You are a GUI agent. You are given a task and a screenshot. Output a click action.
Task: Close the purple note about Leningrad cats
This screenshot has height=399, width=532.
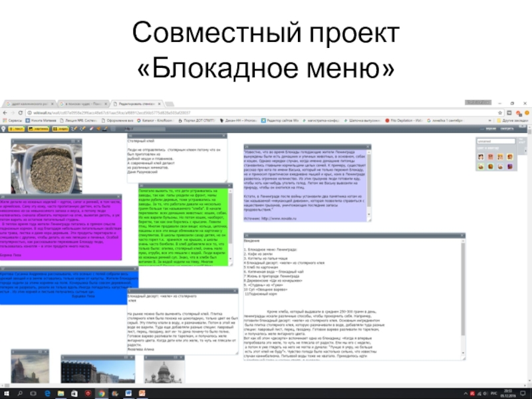tap(368, 146)
